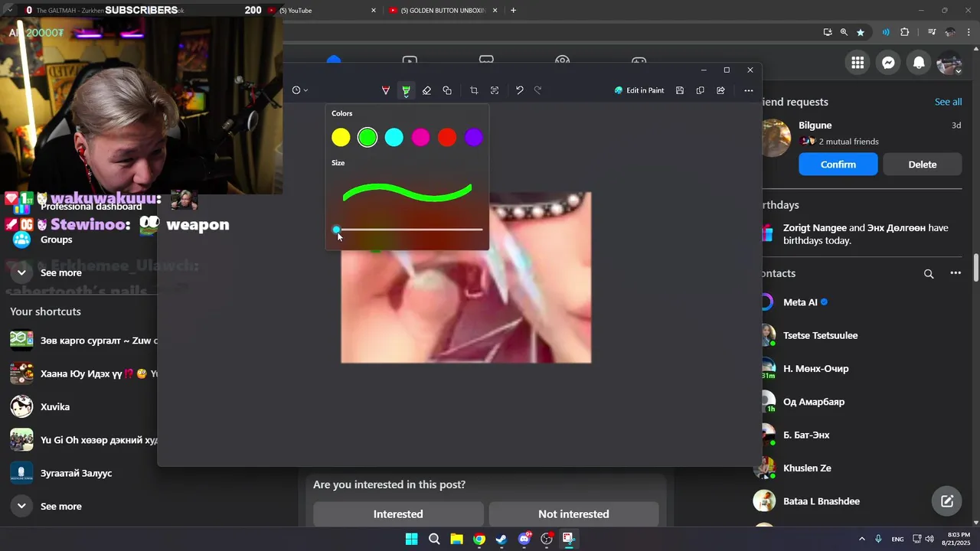Open Chrome extensions puzzle icon

(x=905, y=32)
